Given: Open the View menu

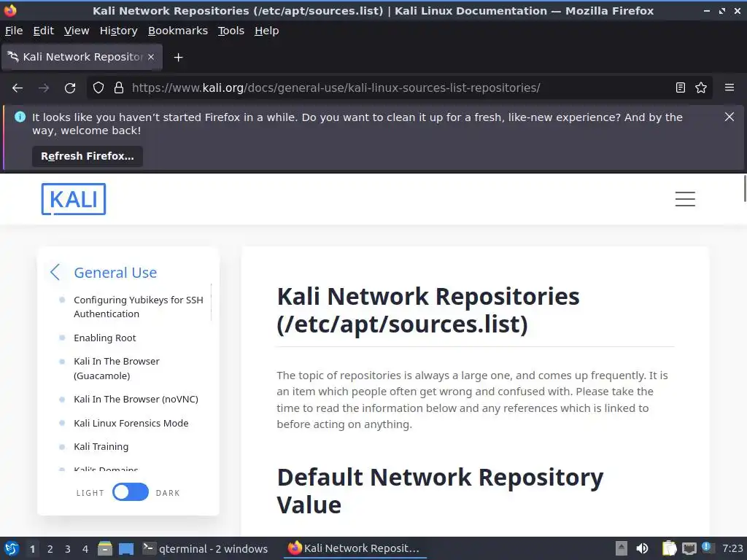Looking at the screenshot, I should (77, 31).
